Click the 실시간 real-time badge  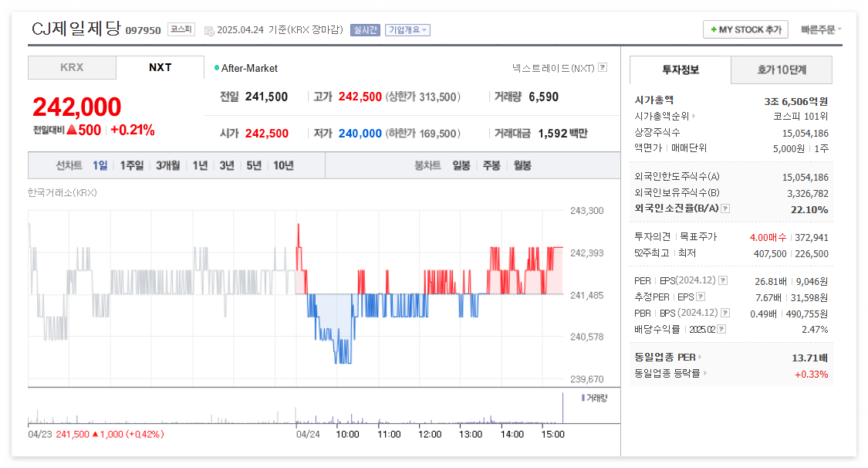[x=364, y=29]
